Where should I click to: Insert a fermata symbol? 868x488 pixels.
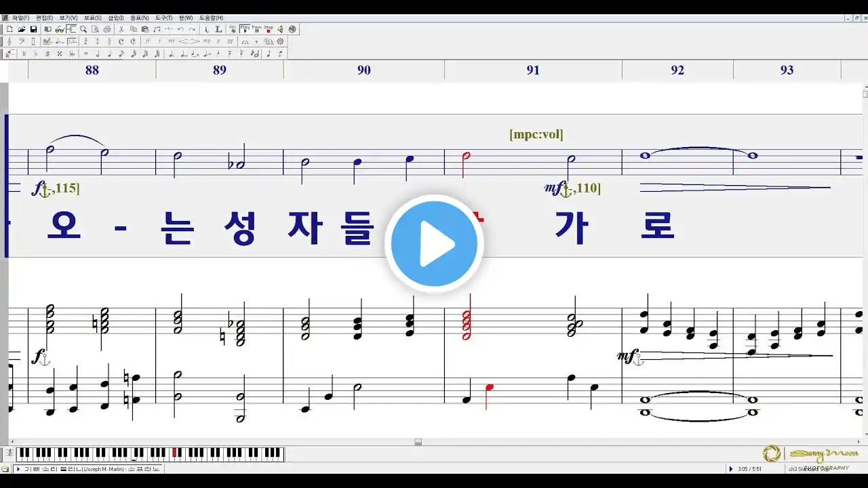[245, 42]
